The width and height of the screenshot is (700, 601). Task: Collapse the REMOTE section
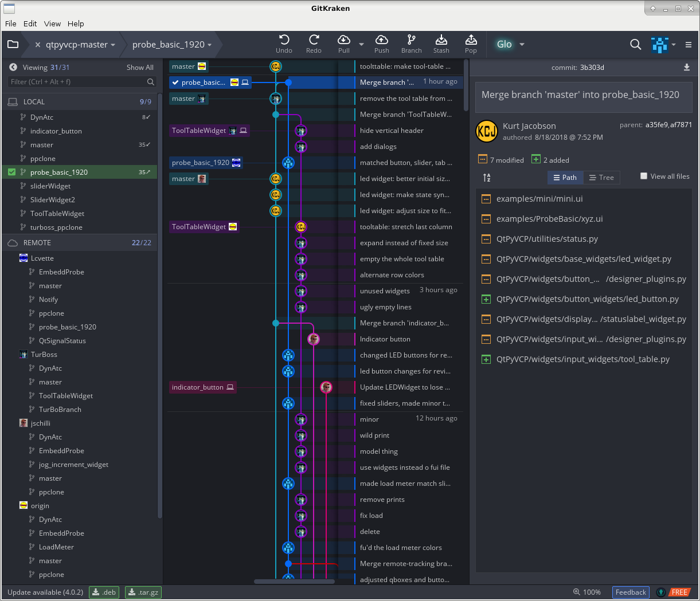click(x=80, y=243)
